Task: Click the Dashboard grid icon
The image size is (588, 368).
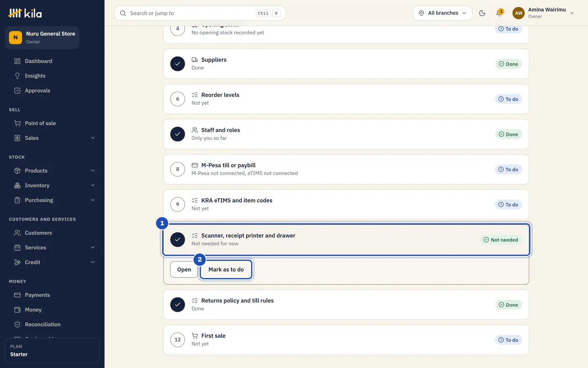Action: click(x=17, y=61)
